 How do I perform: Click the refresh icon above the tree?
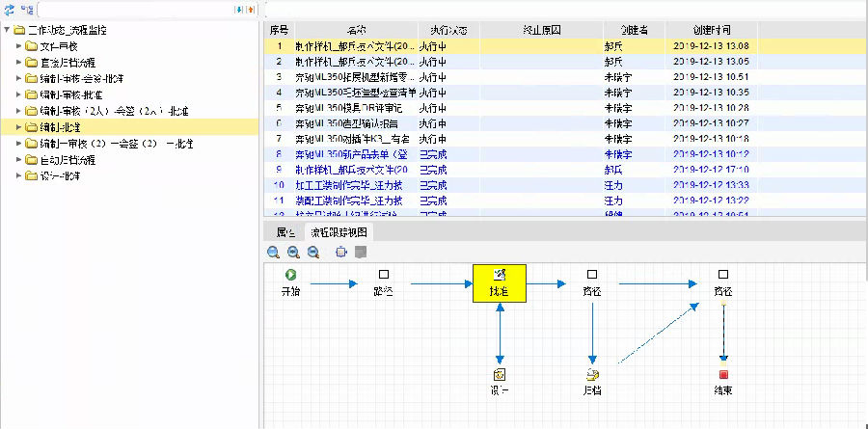[x=9, y=10]
